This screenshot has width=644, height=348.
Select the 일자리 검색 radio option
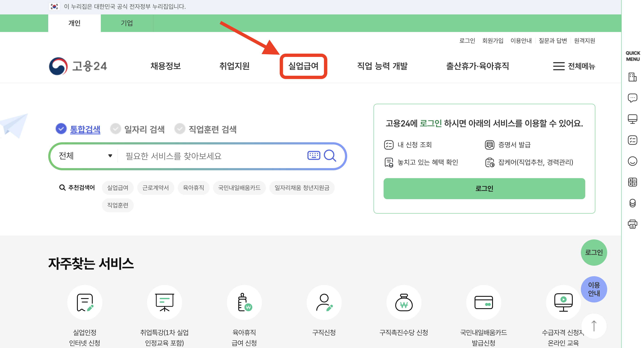click(x=116, y=129)
